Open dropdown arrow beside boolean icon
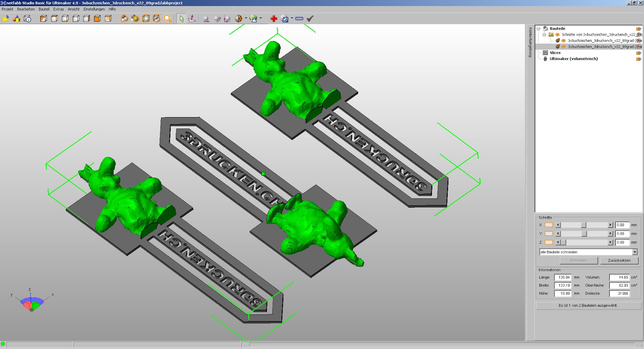Image resolution: width=644 pixels, height=349 pixels. click(x=292, y=18)
